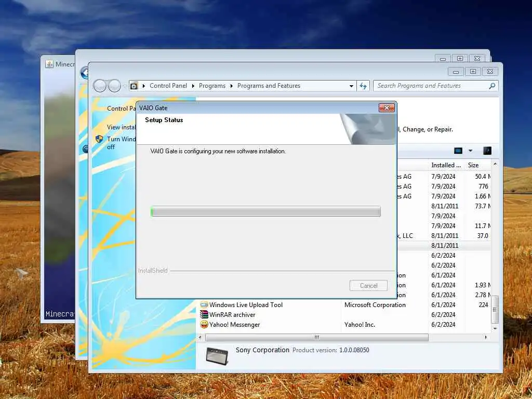Close the VAIO Gate installer dialog
The width and height of the screenshot is (532, 399).
(x=387, y=108)
